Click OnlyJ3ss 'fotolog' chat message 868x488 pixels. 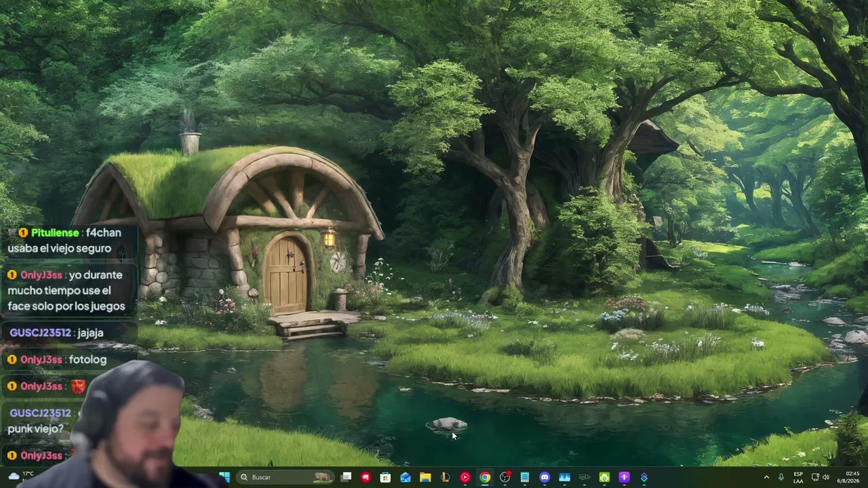coord(87,359)
